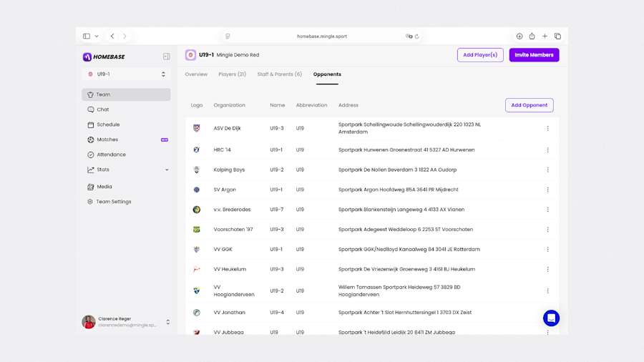Open the SV Argon row options menu
The height and width of the screenshot is (362, 644).
coord(547,190)
